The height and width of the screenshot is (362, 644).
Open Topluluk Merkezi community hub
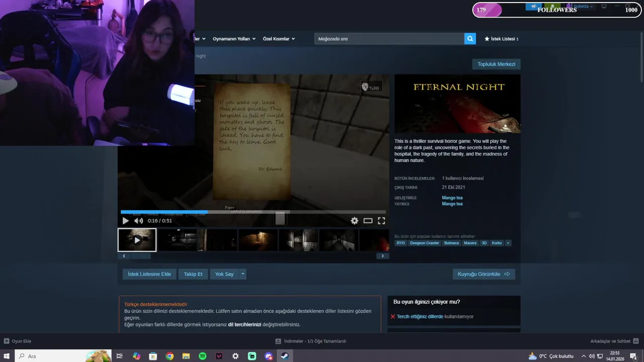(x=496, y=64)
